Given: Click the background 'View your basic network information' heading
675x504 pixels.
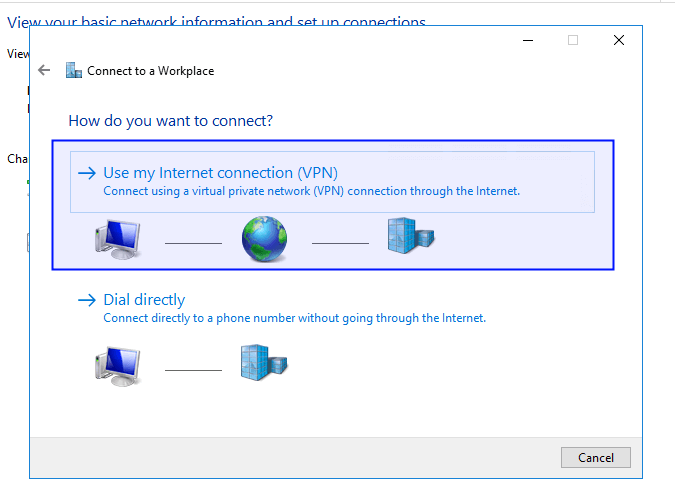Looking at the screenshot, I should [216, 22].
